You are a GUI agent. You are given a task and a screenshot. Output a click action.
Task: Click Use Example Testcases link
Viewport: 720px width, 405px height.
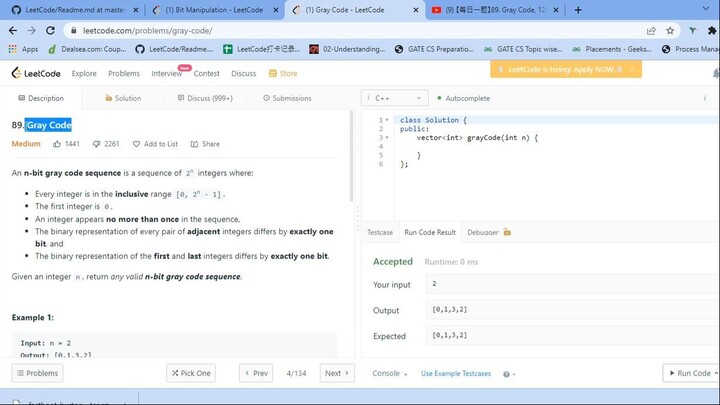455,373
